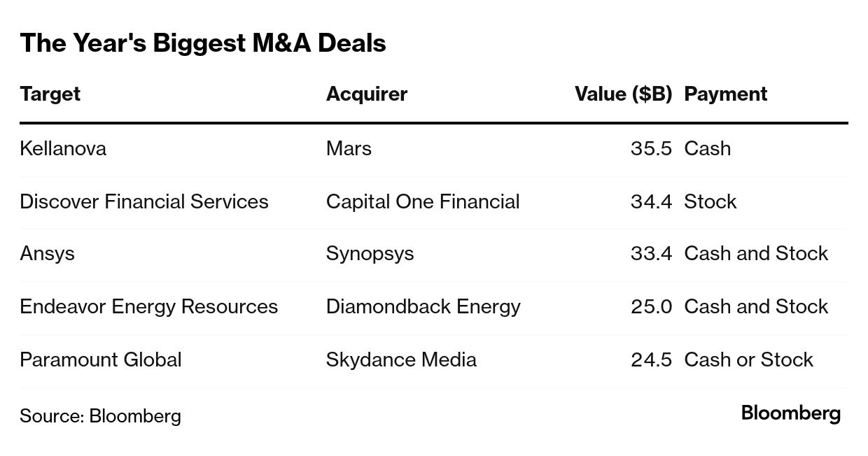Select the Paramount Global target cell
This screenshot has height=456, width=868.
101,359
